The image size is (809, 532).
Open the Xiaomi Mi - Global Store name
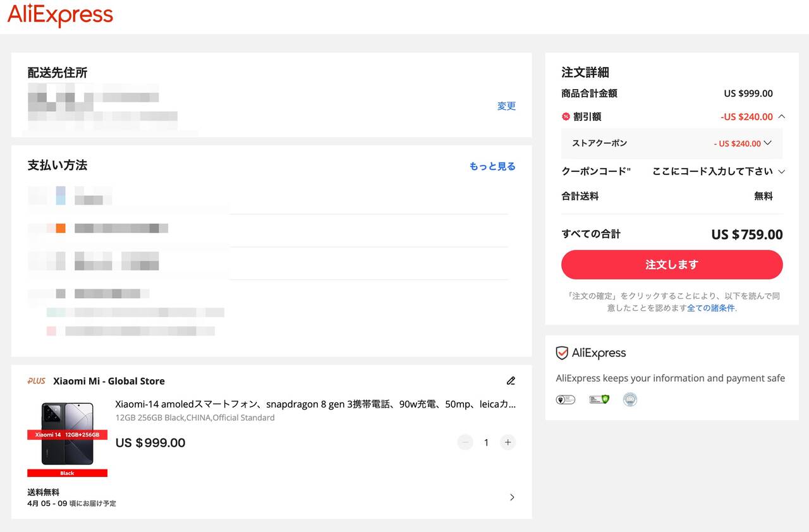(x=109, y=381)
